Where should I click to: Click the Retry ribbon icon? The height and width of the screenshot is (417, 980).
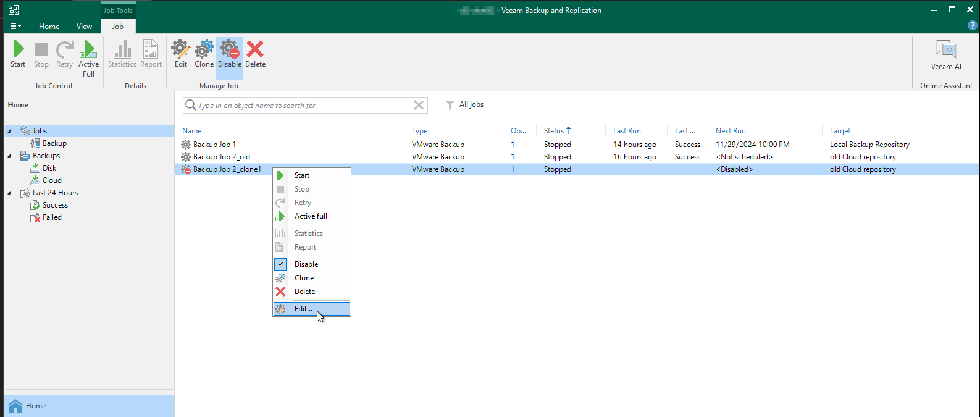tap(64, 54)
